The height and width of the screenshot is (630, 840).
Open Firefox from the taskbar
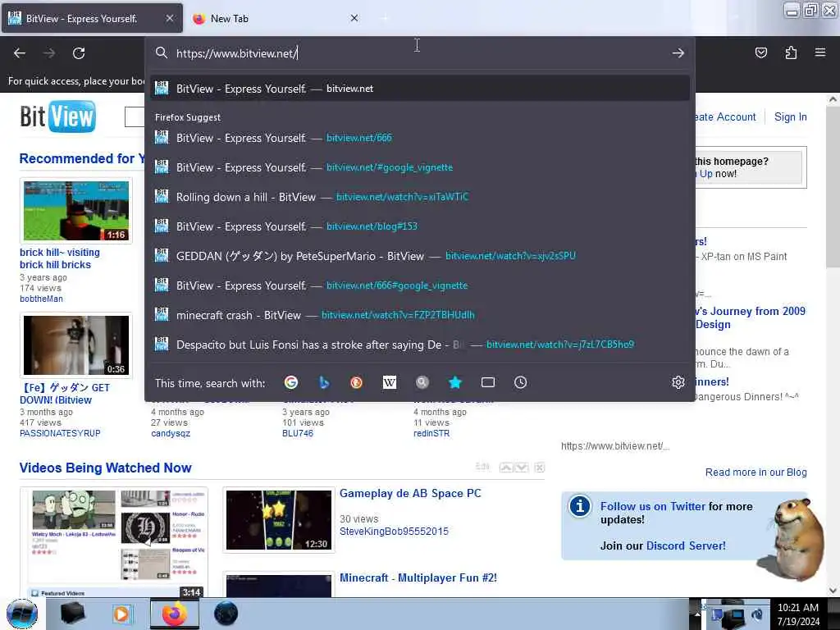tap(174, 614)
